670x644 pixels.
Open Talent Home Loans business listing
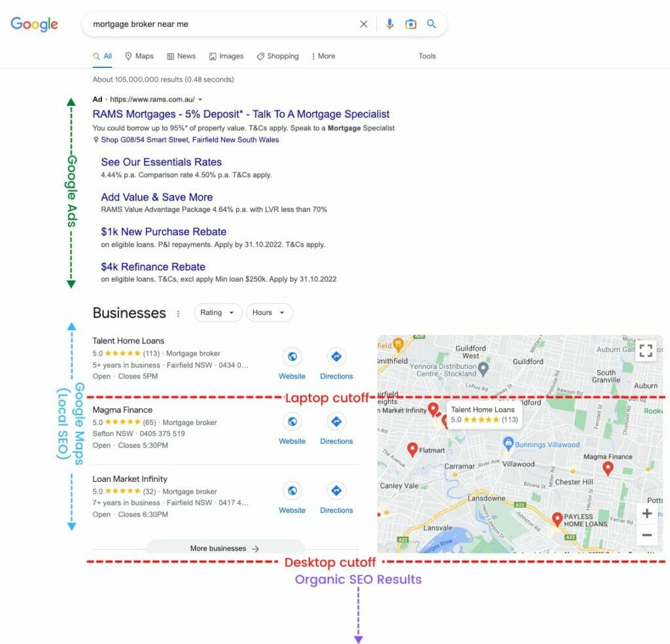pyautogui.click(x=128, y=341)
